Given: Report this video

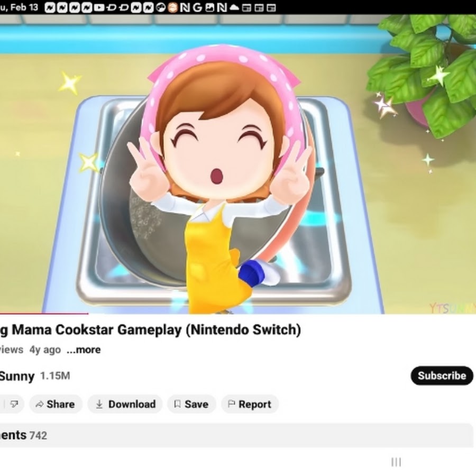Looking at the screenshot, I should tap(250, 404).
